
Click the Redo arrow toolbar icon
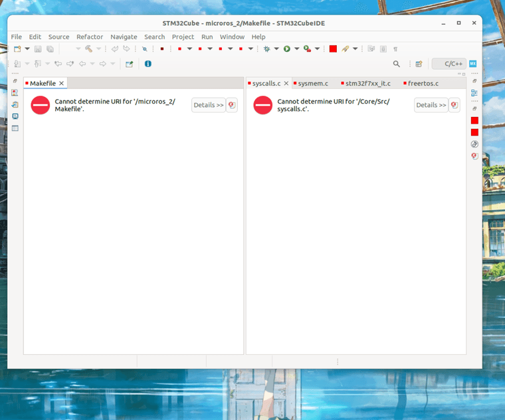tap(126, 49)
